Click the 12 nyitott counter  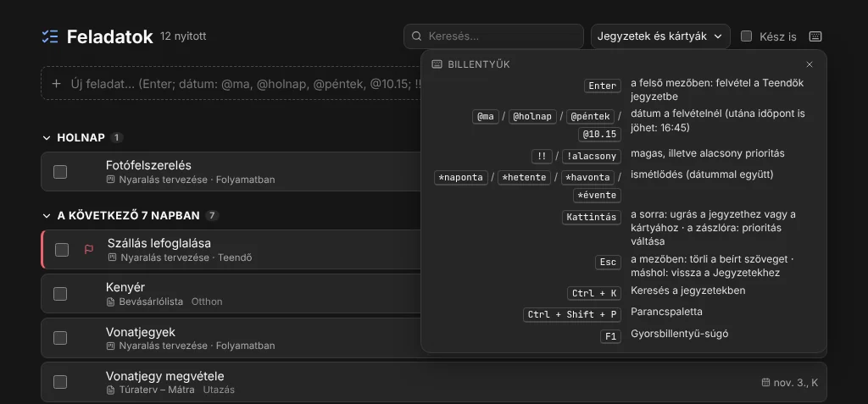coord(183,36)
